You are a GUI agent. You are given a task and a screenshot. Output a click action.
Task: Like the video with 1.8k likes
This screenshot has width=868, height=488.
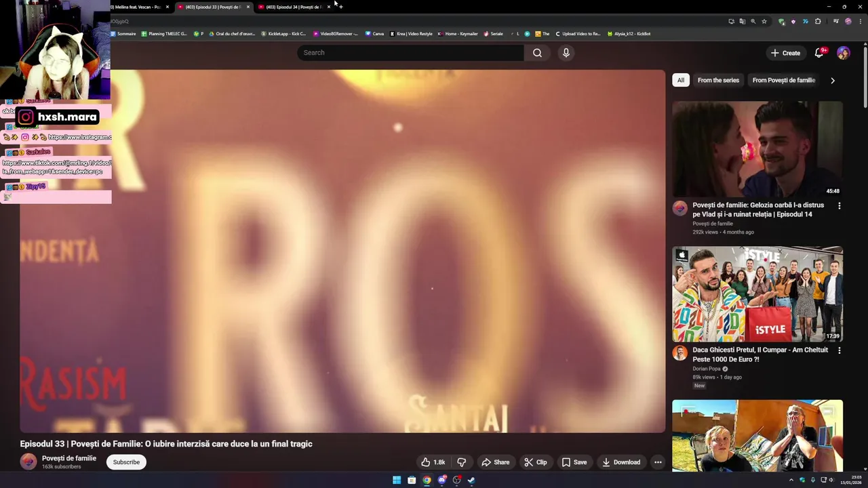point(433,462)
